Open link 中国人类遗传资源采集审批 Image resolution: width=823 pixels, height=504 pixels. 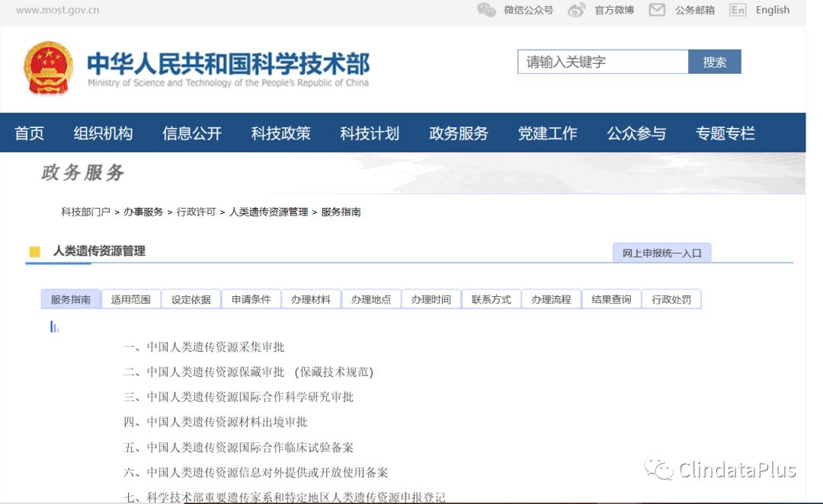(215, 347)
